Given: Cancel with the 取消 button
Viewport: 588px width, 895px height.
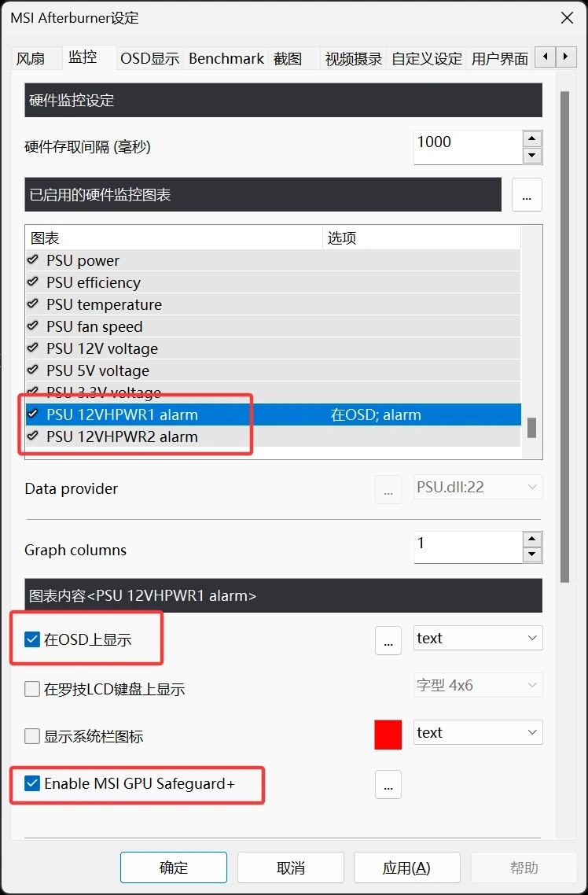Looking at the screenshot, I should tap(290, 867).
